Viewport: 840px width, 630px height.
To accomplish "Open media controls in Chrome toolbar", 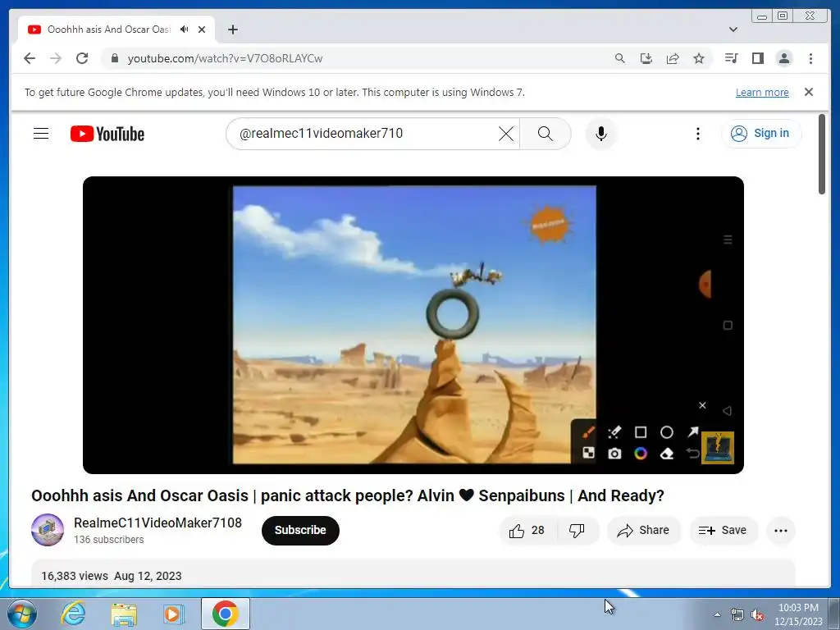I will point(731,58).
